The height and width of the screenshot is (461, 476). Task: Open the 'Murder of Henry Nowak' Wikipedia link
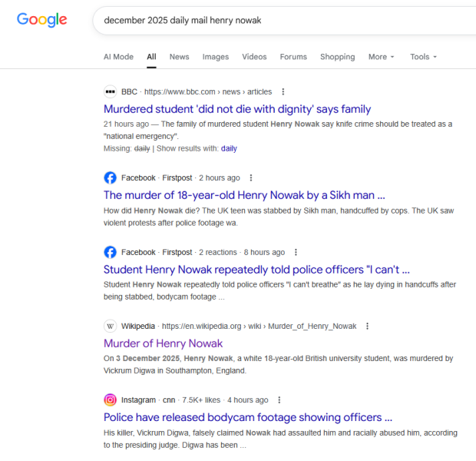[x=163, y=343]
